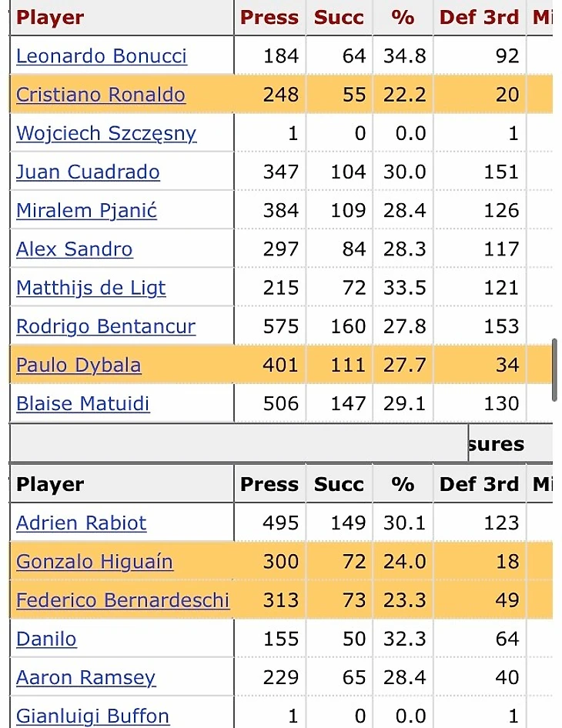Screen dimensions: 562x728
Task: Open Leonardo Bonucci player link
Action: [x=102, y=56]
